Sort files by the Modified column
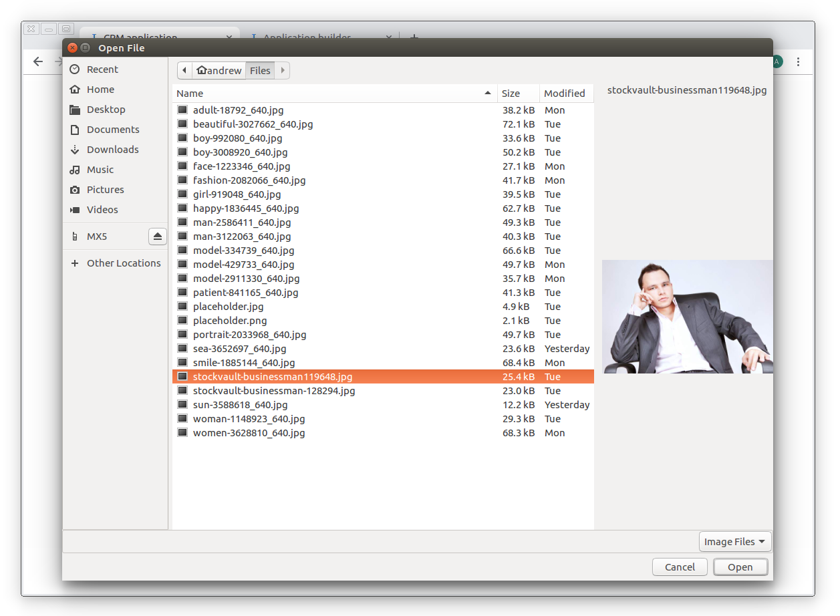840x616 pixels. pos(565,94)
